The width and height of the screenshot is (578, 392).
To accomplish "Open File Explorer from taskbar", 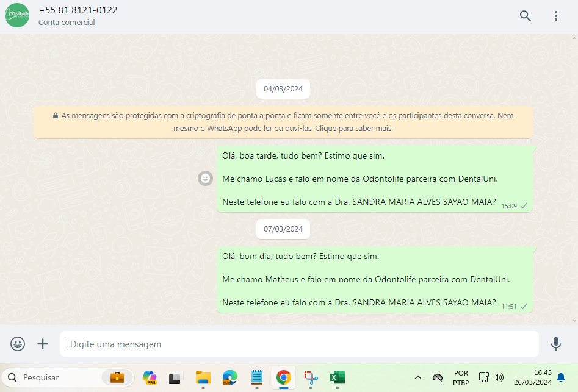I will tap(203, 377).
